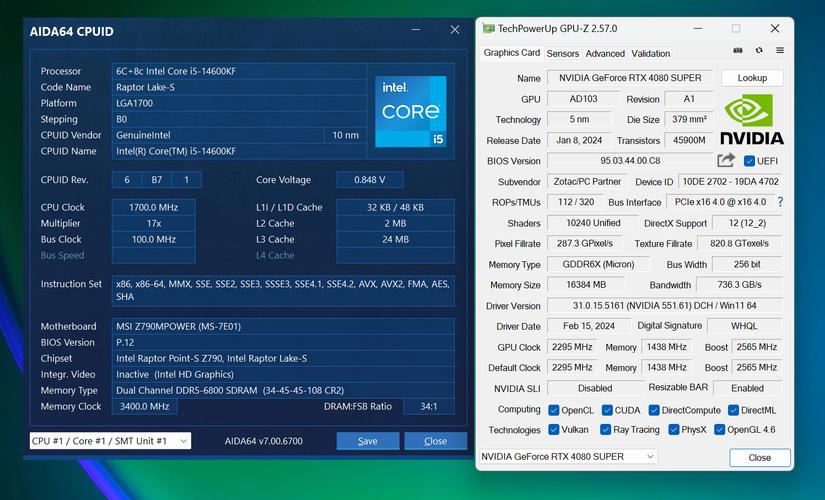Click the Driver Version field

pyautogui.click(x=663, y=306)
